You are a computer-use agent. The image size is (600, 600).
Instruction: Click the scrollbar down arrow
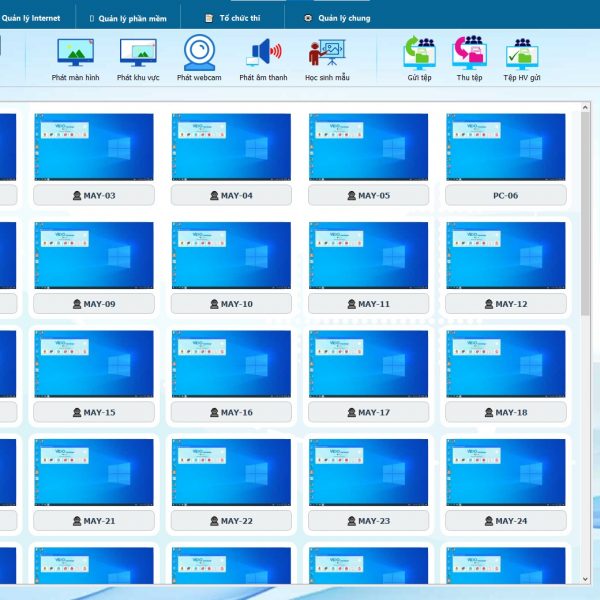[585, 579]
